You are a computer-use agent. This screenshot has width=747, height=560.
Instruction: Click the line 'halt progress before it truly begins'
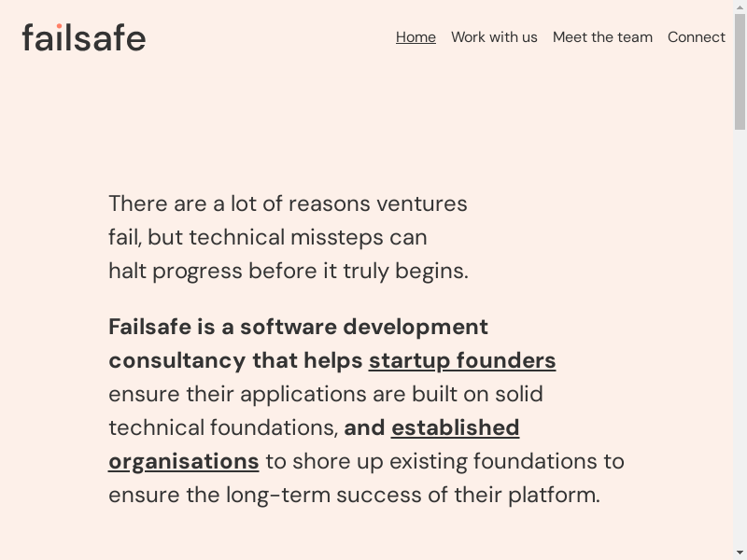coord(288,271)
